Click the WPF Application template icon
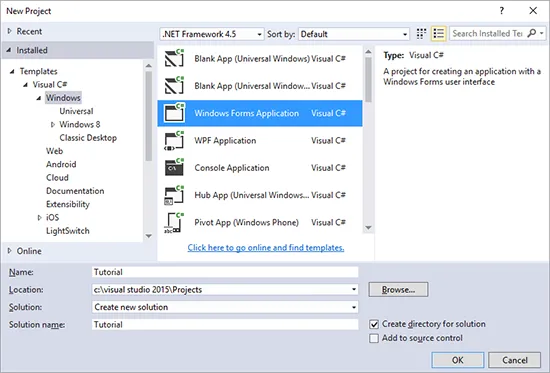 [175, 140]
